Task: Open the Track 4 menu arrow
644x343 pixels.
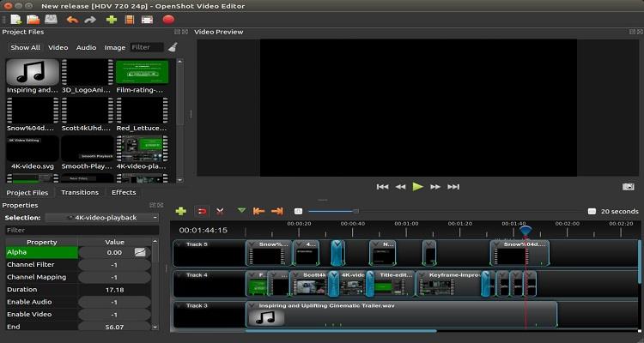Action: pos(179,275)
